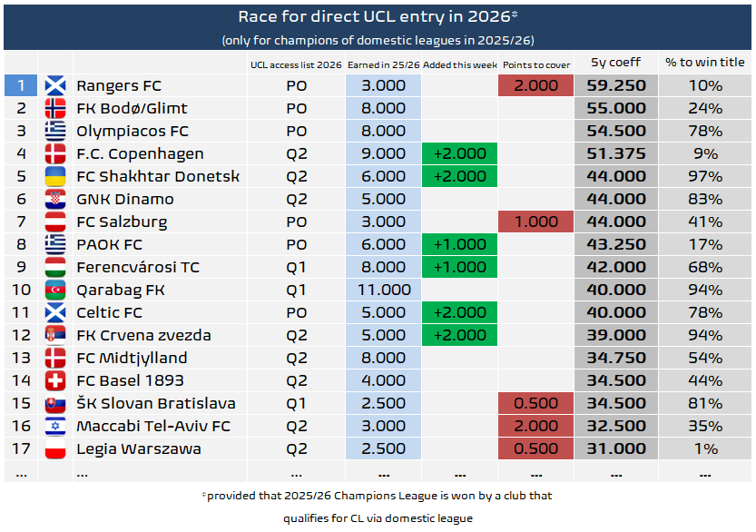Select the '5y coeff' column header
Image resolution: width=756 pixels, height=532 pixels.
[615, 63]
